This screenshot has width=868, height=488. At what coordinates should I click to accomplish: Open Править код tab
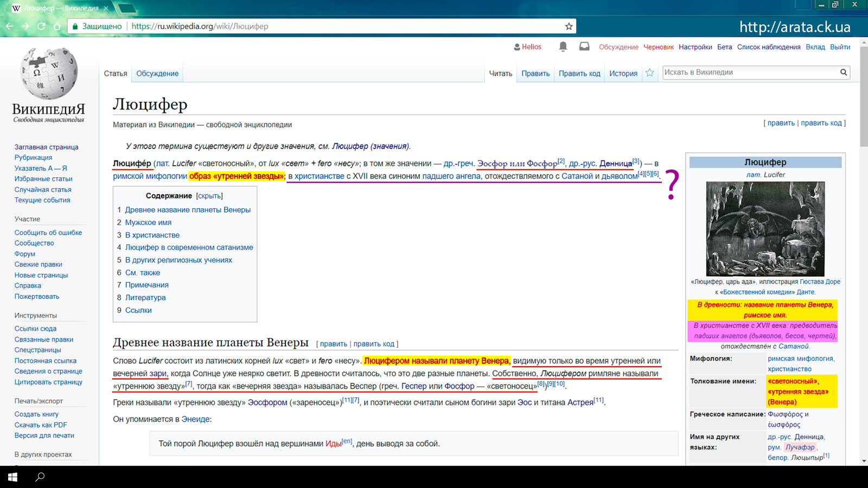pyautogui.click(x=579, y=73)
